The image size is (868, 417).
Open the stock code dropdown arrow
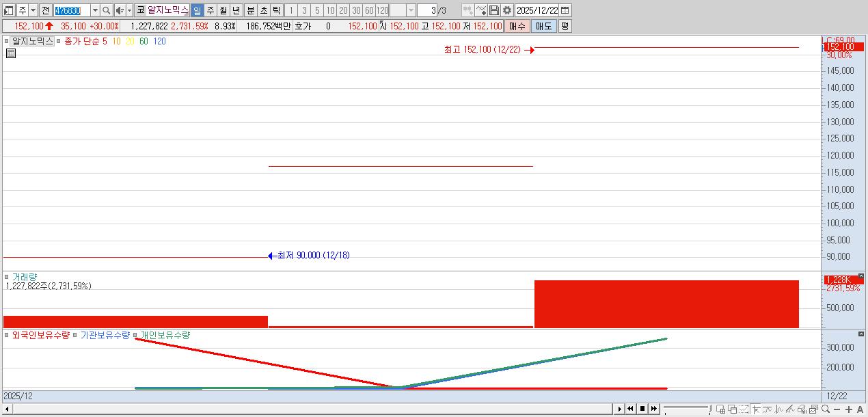tap(95, 10)
